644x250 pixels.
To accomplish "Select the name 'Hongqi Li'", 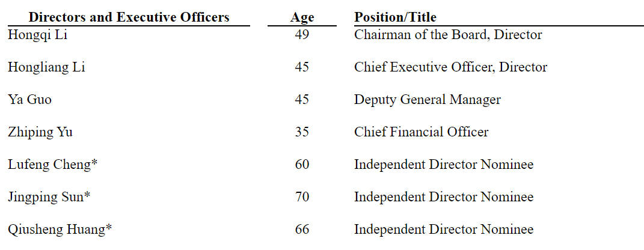I will tap(37, 35).
